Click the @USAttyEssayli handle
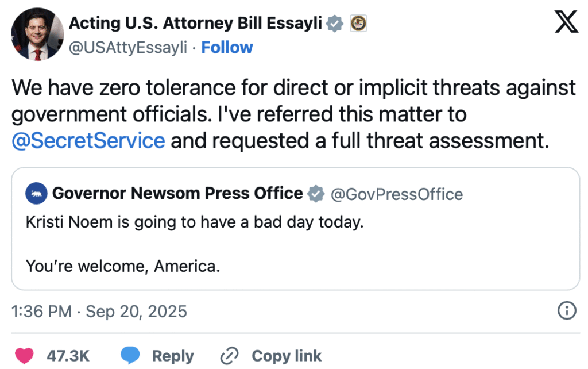Screen dimensions: 588x369 128,47
